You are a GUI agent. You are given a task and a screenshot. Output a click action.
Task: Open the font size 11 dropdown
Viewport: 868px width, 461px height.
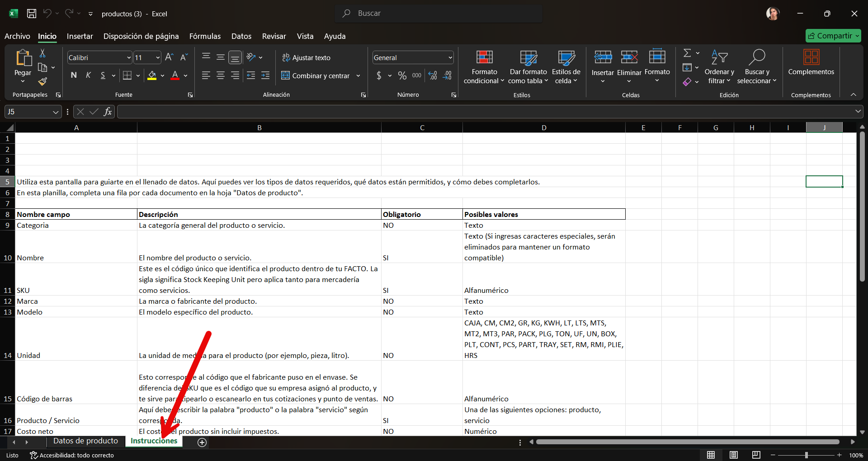pos(158,58)
